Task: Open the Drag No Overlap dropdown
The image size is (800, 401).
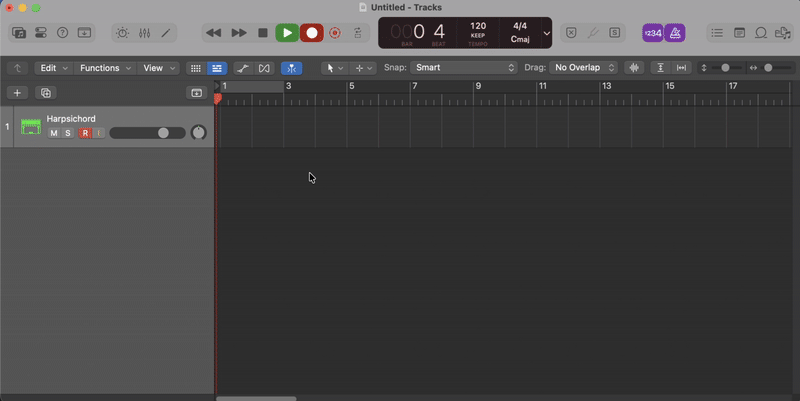Action: (x=583, y=67)
